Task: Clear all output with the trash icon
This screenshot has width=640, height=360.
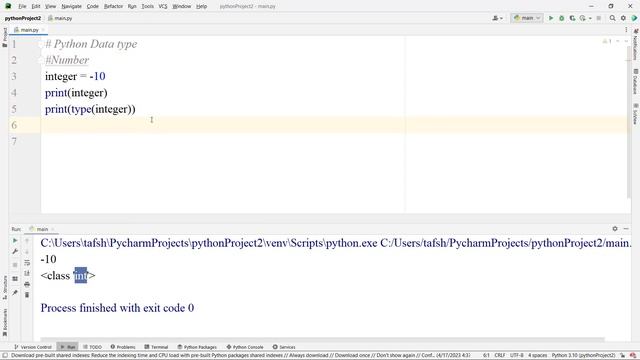Action: pyautogui.click(x=27, y=295)
